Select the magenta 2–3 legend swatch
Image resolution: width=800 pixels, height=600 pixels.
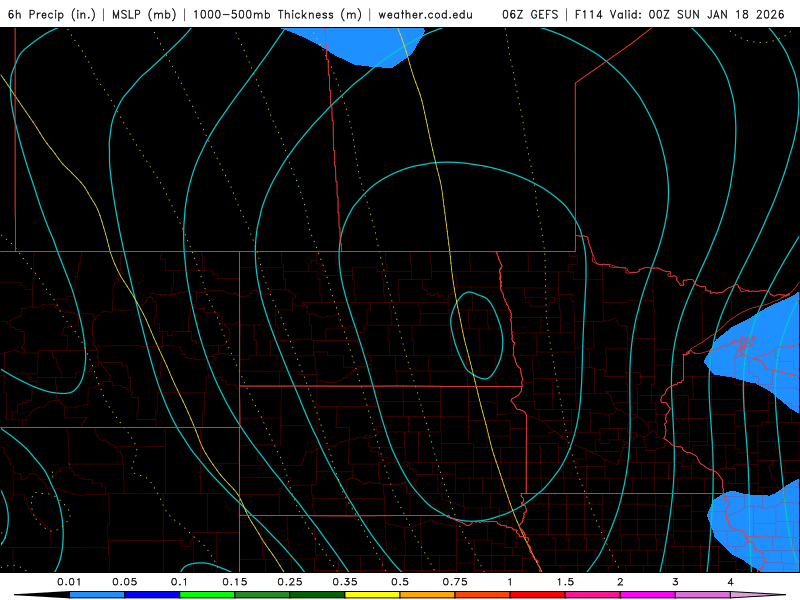[x=648, y=595]
